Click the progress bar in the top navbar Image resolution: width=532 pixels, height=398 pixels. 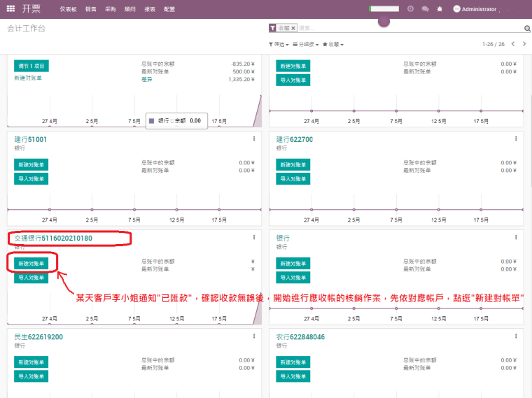tap(384, 9)
